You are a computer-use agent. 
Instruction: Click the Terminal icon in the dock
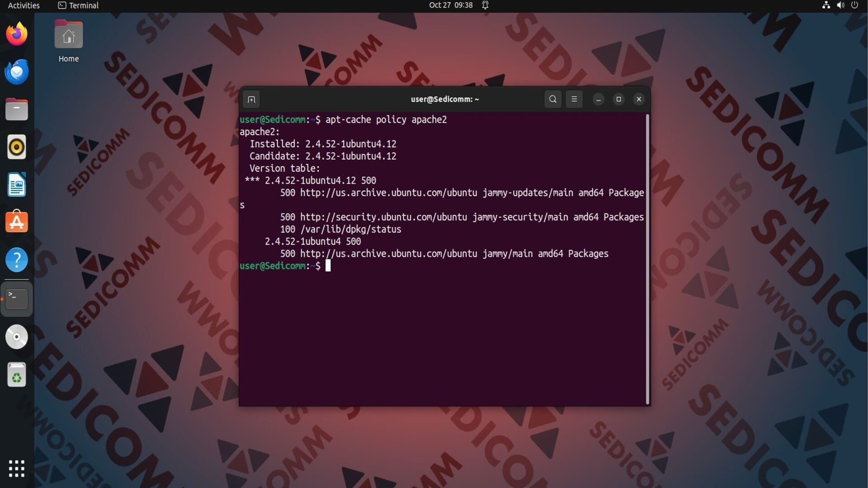17,299
